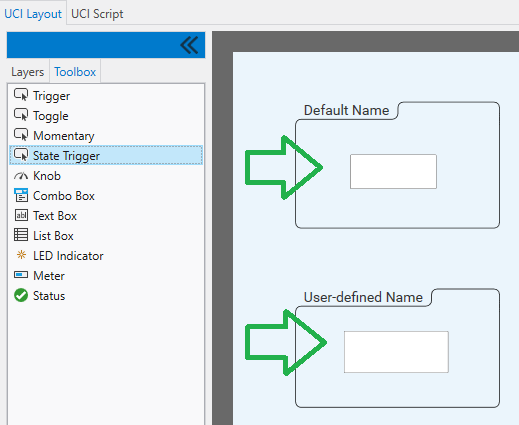This screenshot has height=425, width=519.
Task: Select the User-defined Name group box label
Action: tap(363, 297)
